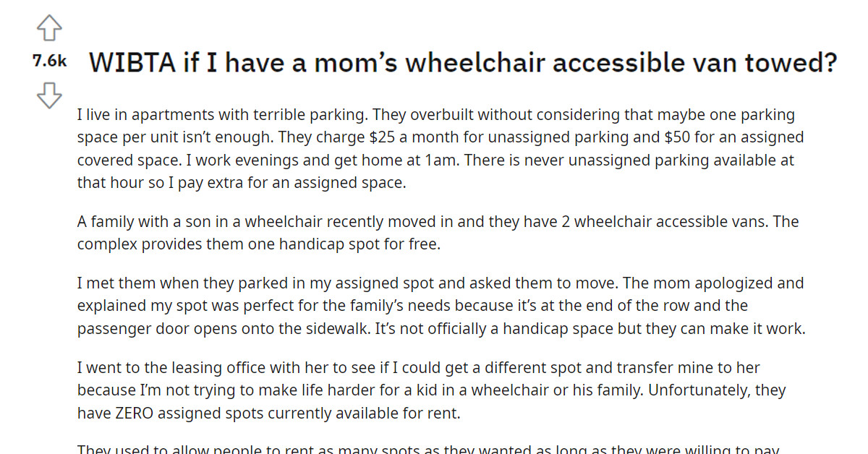Click the upvote arrow above the score

tap(49, 27)
